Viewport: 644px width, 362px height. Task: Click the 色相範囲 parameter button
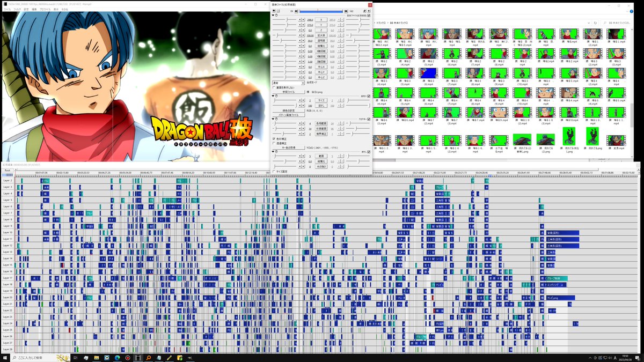[x=321, y=123]
